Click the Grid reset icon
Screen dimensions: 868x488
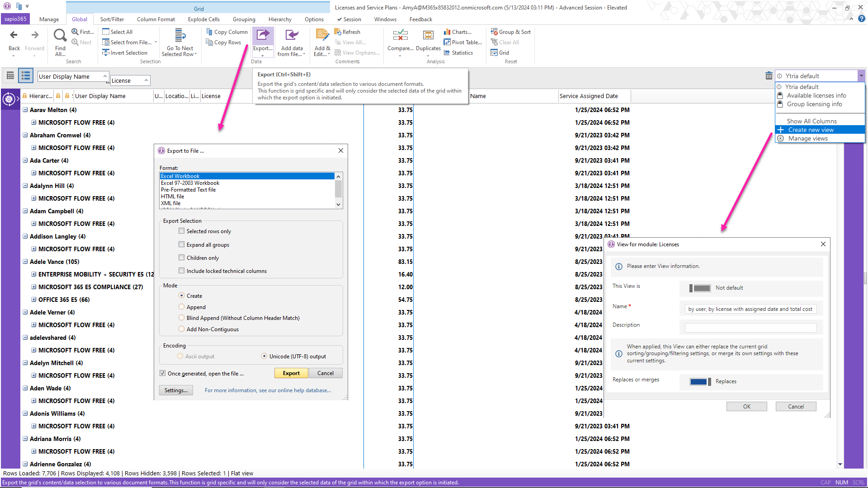[494, 53]
